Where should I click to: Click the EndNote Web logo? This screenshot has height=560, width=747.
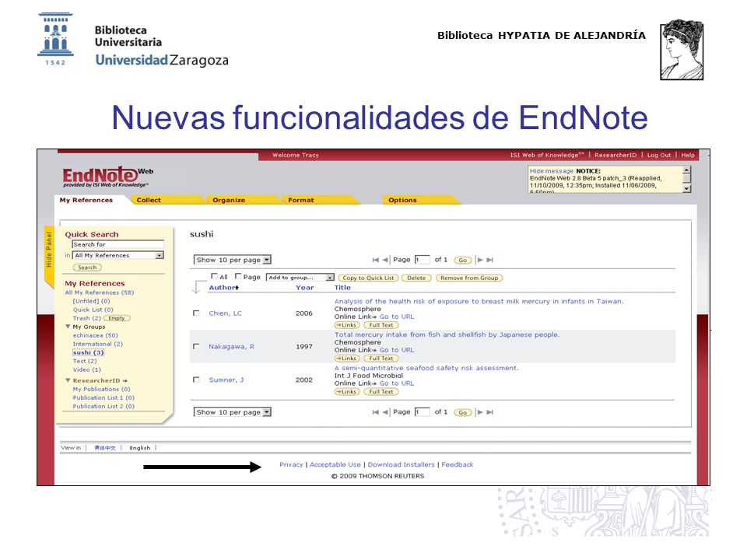pyautogui.click(x=107, y=177)
